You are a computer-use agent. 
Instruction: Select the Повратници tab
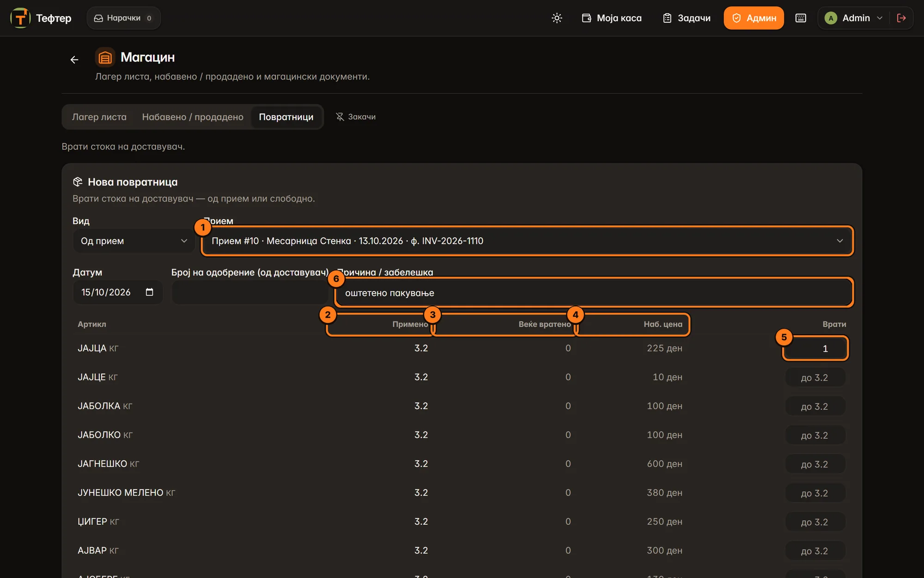click(286, 117)
